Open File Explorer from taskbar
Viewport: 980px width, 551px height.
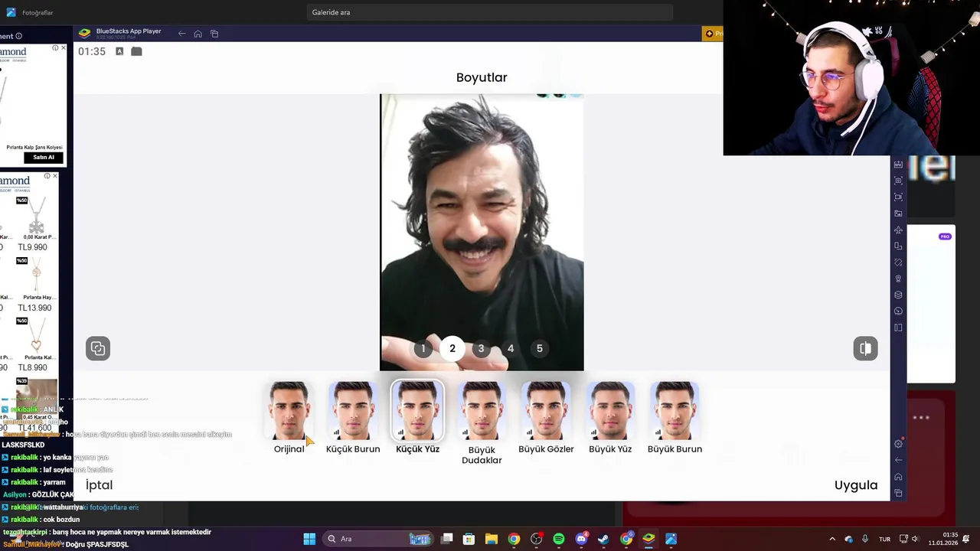pyautogui.click(x=492, y=539)
